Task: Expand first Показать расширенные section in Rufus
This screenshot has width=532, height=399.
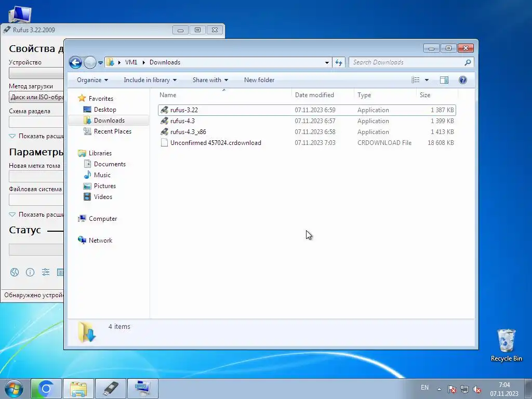Action: click(37, 136)
